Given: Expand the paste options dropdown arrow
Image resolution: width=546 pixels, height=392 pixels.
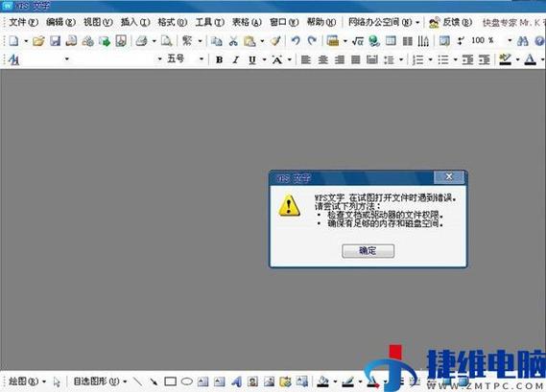Looking at the screenshot, I should [x=262, y=41].
